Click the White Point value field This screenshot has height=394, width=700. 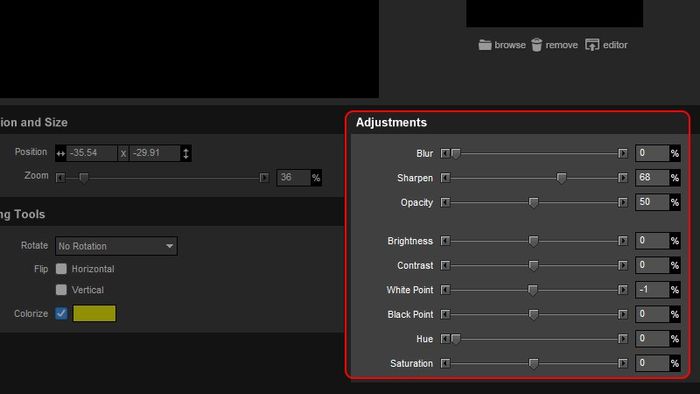pyautogui.click(x=652, y=290)
